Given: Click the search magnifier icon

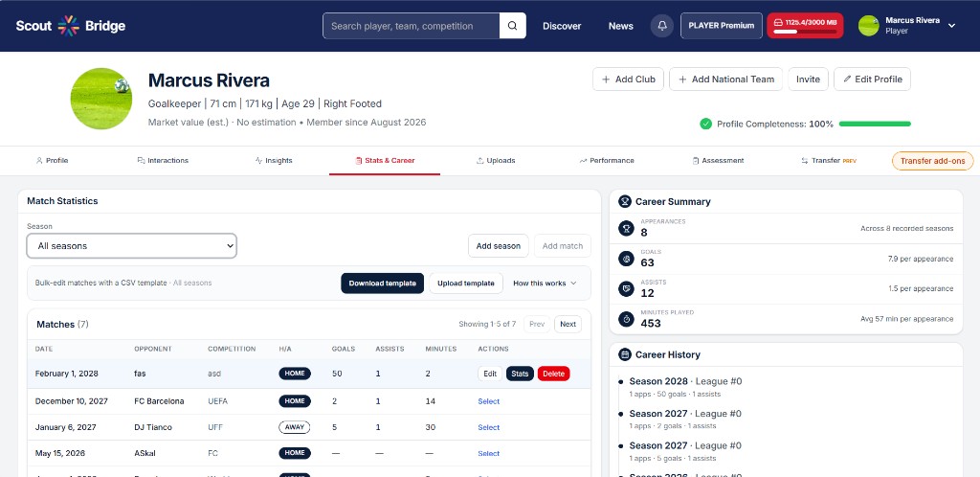Looking at the screenshot, I should tap(513, 26).
